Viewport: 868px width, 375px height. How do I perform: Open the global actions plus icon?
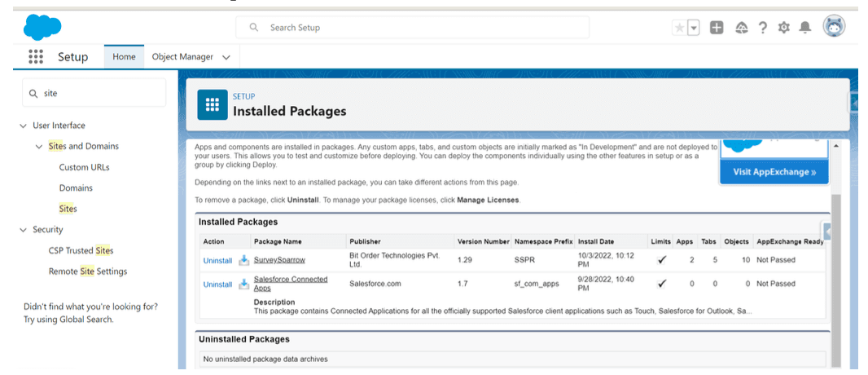pos(717,28)
